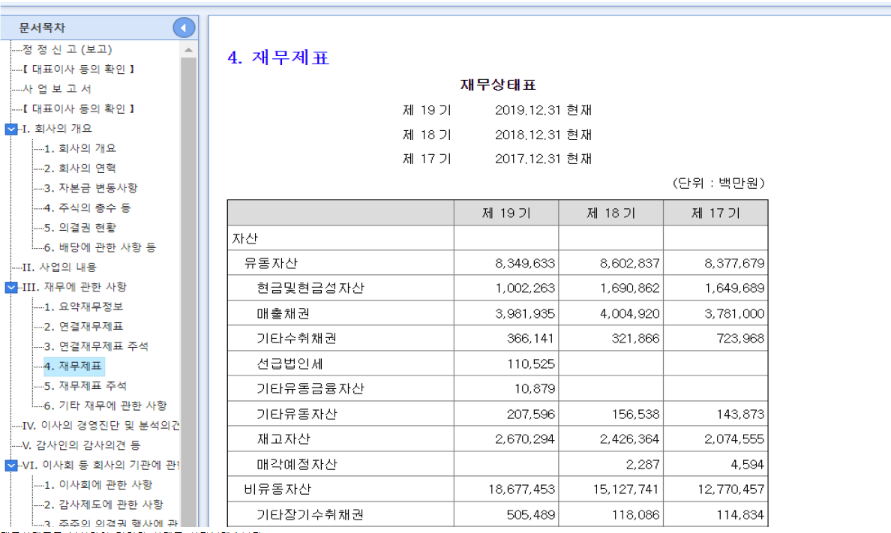Open 2. 연결재무제표 subsection
Image resolution: width=891 pixels, height=533 pixels.
(84, 327)
